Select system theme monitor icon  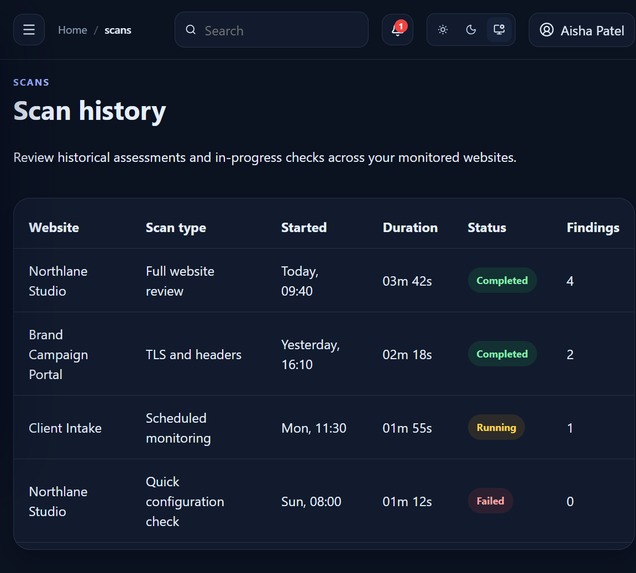point(499,30)
